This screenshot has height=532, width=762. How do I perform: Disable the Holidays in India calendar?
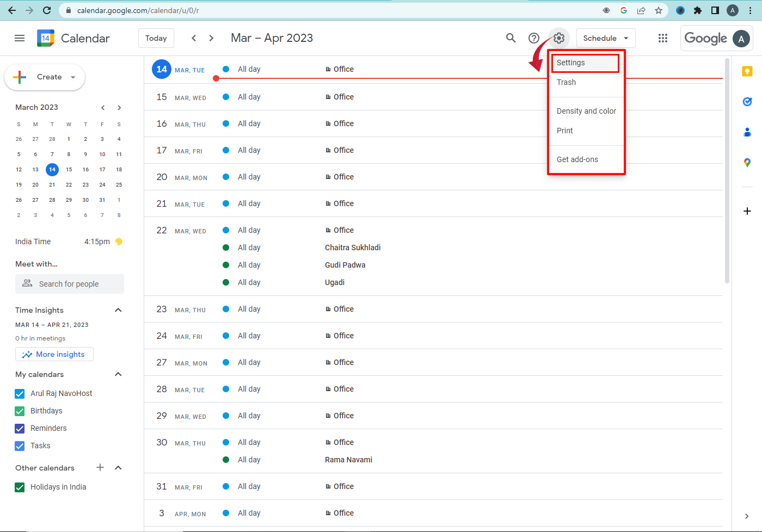[20, 487]
